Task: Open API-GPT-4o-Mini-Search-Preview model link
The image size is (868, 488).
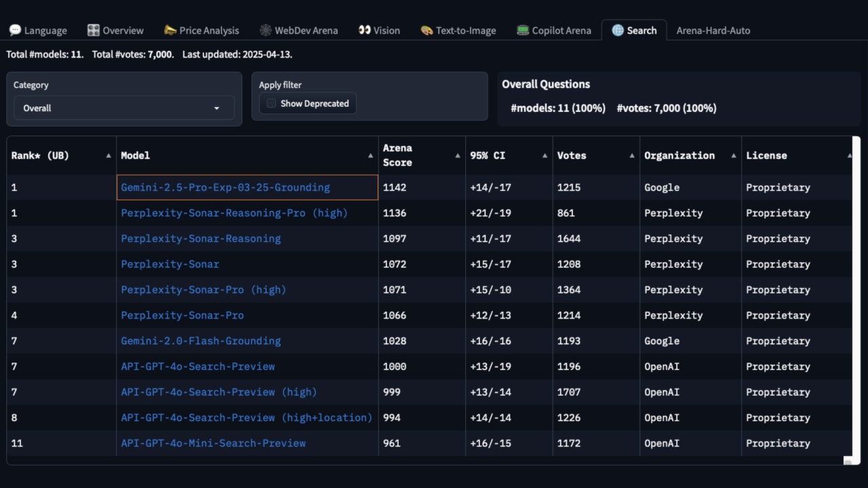Action: [213, 443]
